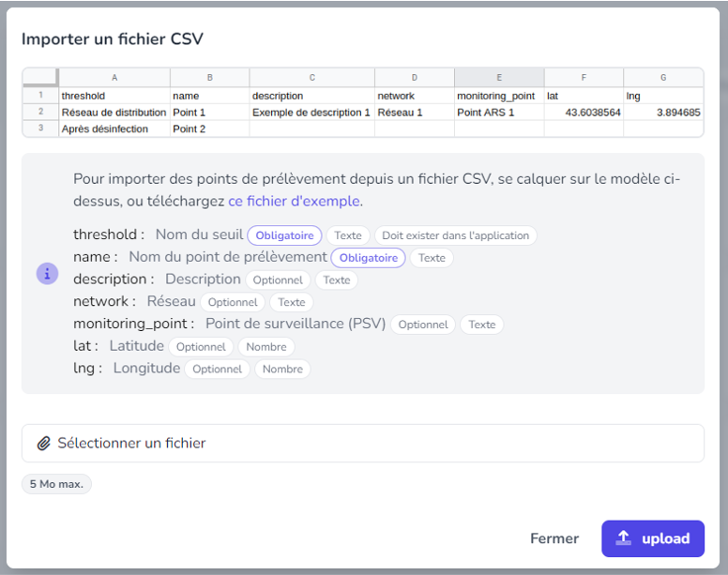
Task: Click the Importer un fichier CSV title
Action: point(113,39)
